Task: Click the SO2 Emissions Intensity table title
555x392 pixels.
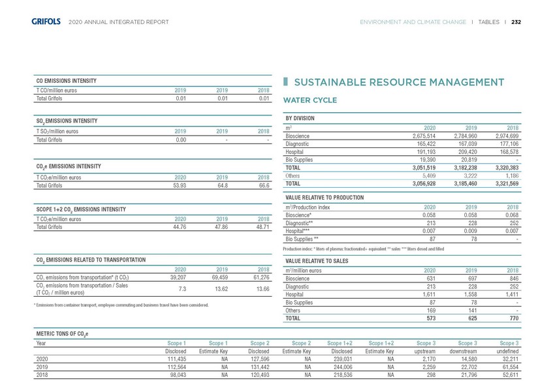Action: 67,121
